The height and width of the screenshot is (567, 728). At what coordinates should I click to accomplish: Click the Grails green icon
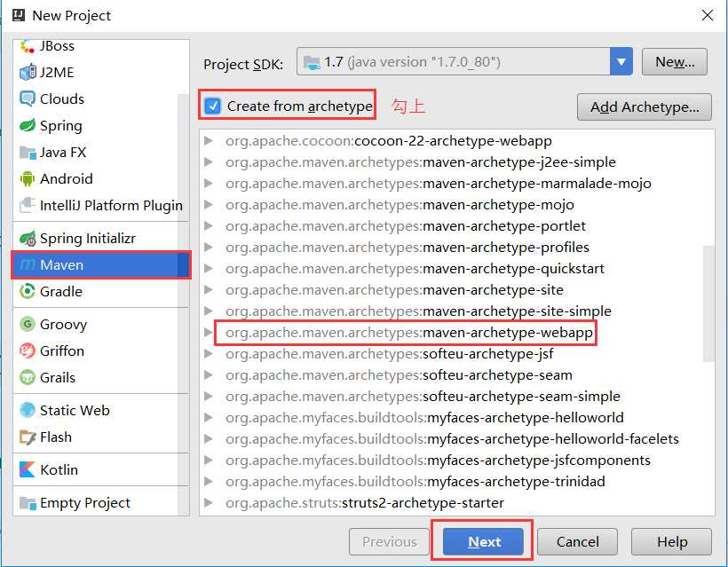28,377
